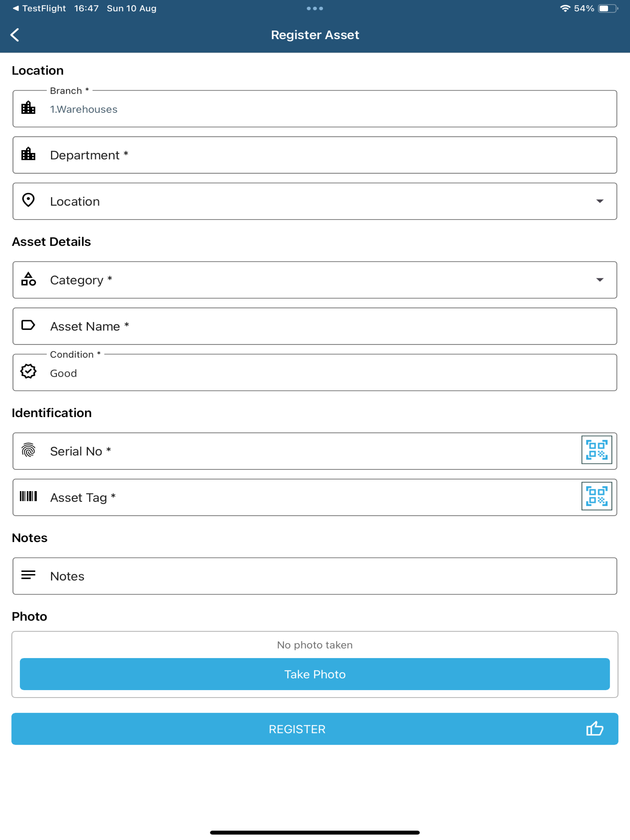Scan QR code for Serial No

click(x=597, y=450)
